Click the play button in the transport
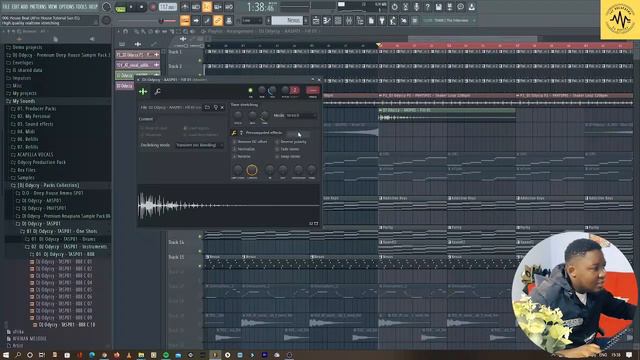640x360 pixels. (131, 7)
